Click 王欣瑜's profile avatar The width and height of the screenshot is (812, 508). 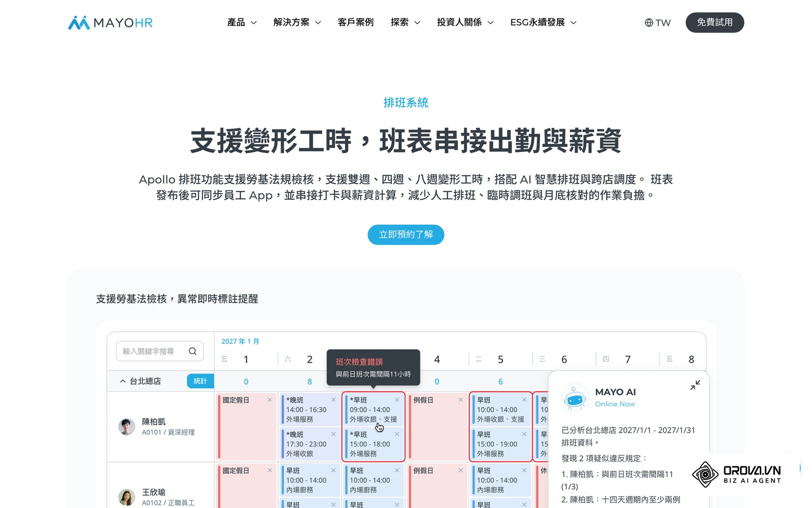[127, 497]
